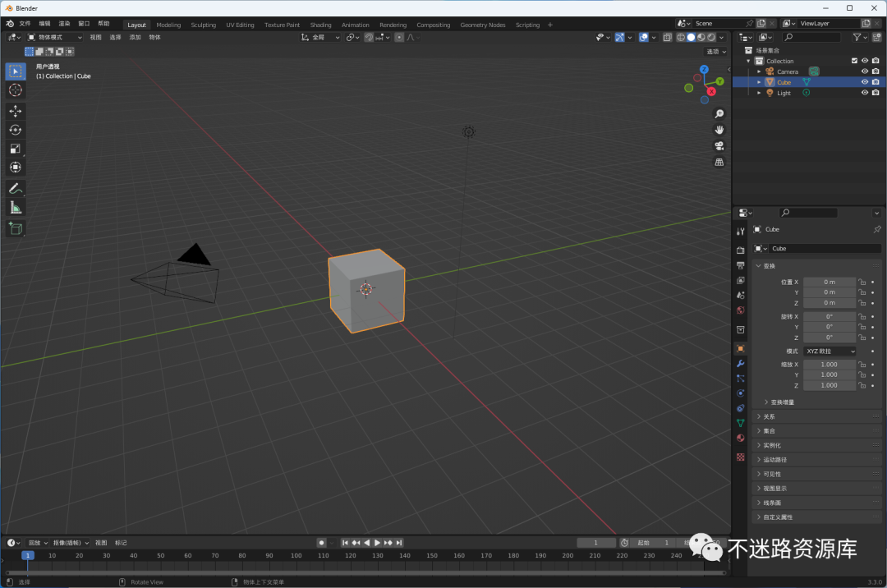Open the Material properties tab
Viewport: 887px width, 588px height.
click(x=741, y=439)
